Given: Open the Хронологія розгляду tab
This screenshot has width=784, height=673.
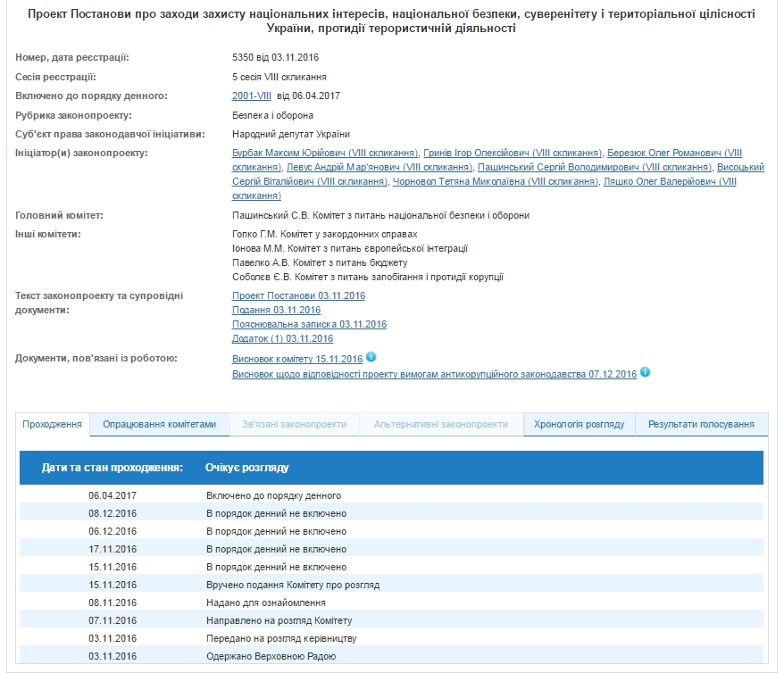Looking at the screenshot, I should tap(579, 425).
